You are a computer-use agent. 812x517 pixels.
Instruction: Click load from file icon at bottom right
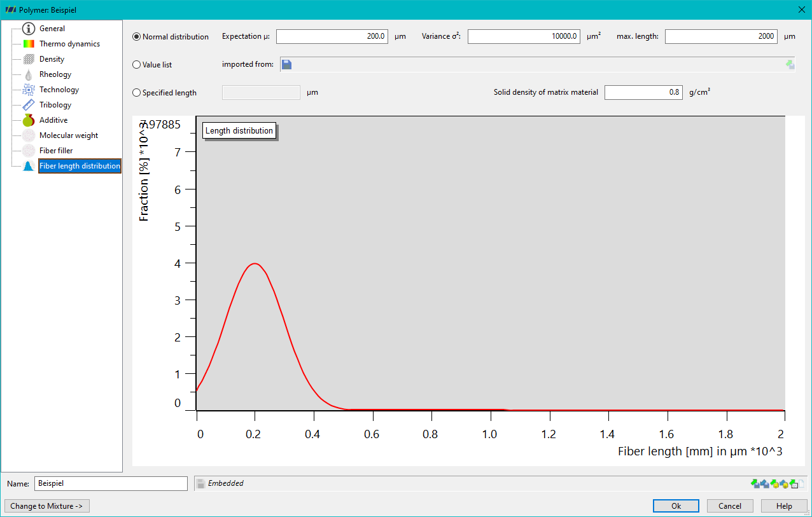point(755,483)
